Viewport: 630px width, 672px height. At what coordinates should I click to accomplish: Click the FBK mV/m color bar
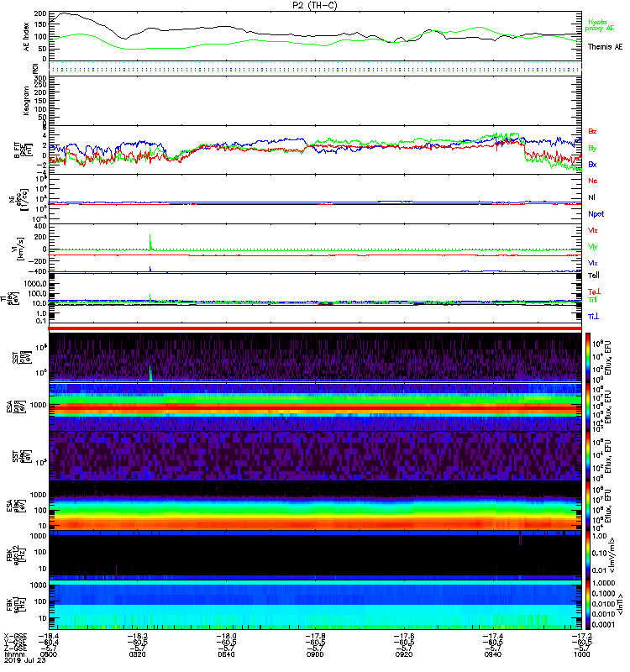(x=588, y=555)
